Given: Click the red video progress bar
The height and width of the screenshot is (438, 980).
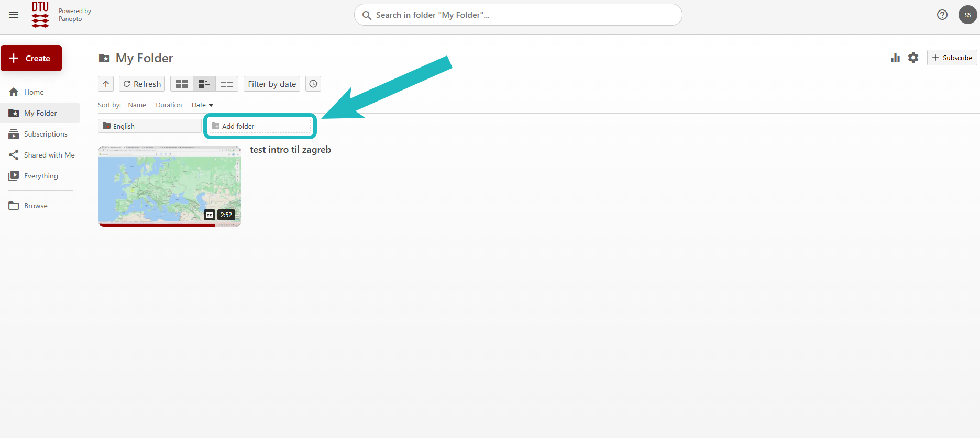Looking at the screenshot, I should pos(156,225).
